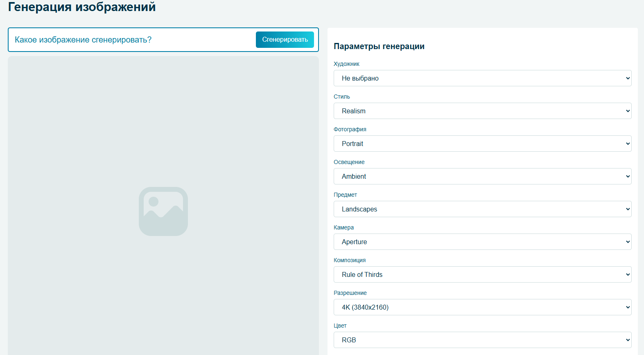Expand the Освещение dropdown showing Ambient
644x355 pixels.
(482, 176)
